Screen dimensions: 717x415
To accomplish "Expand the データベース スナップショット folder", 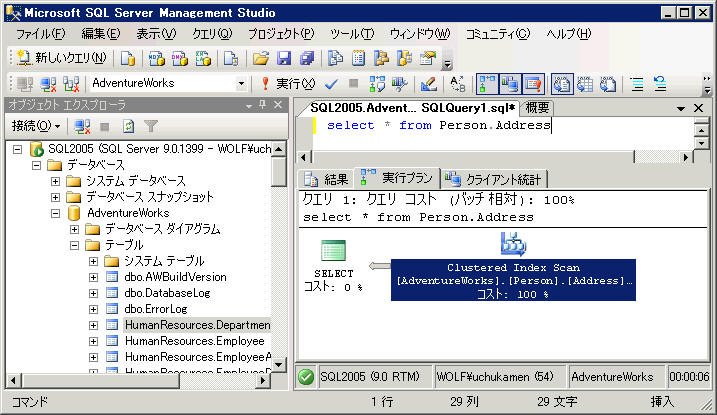I will (55, 197).
